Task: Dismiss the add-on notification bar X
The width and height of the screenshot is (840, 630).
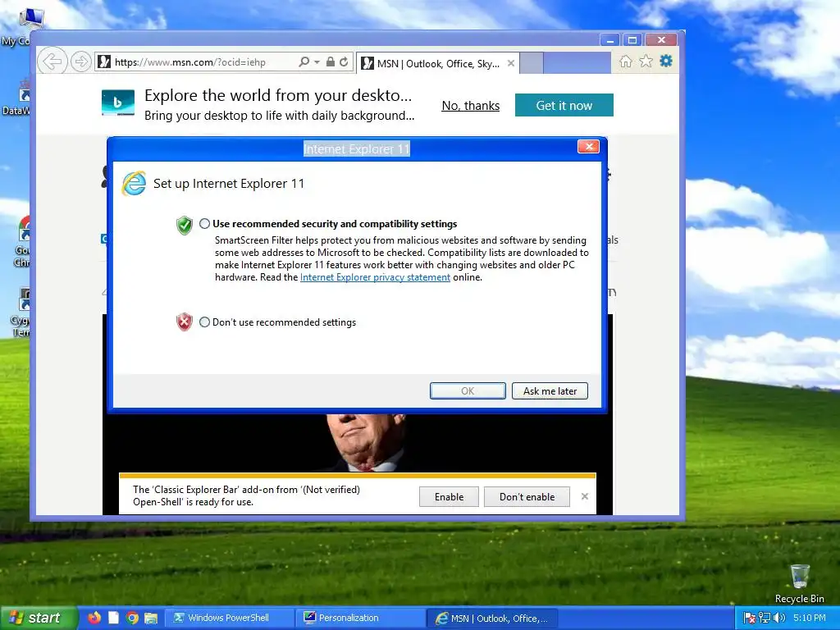Action: tap(585, 496)
